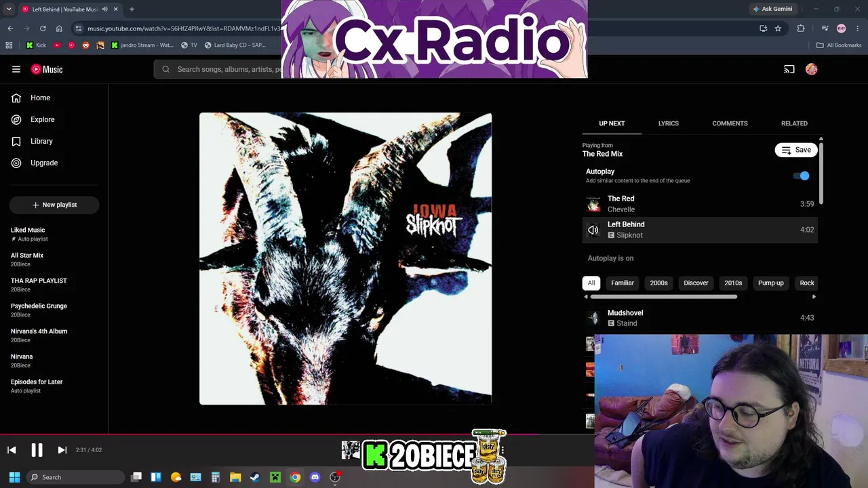View site information for music.youtube.com

coord(79,28)
